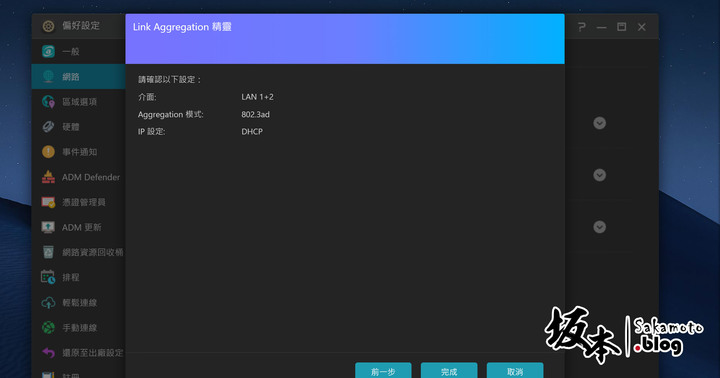
Task: Select 憑證管理員 sidebar label
Action: 84,202
